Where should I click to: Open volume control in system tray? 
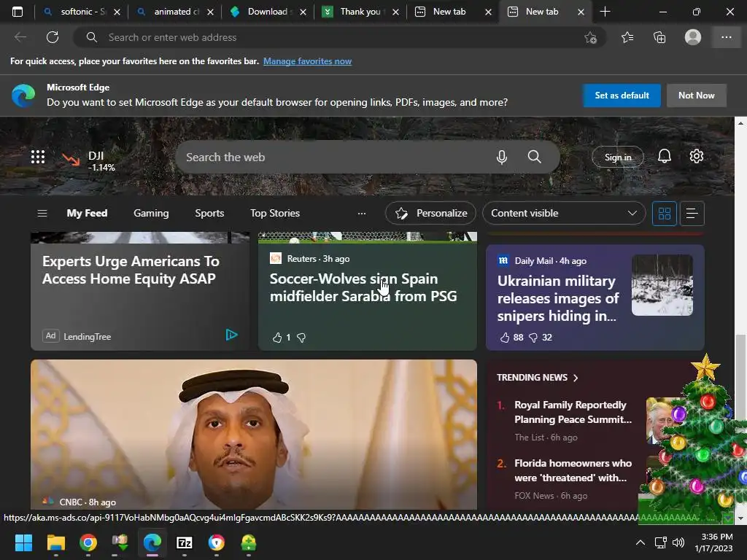[x=678, y=542]
